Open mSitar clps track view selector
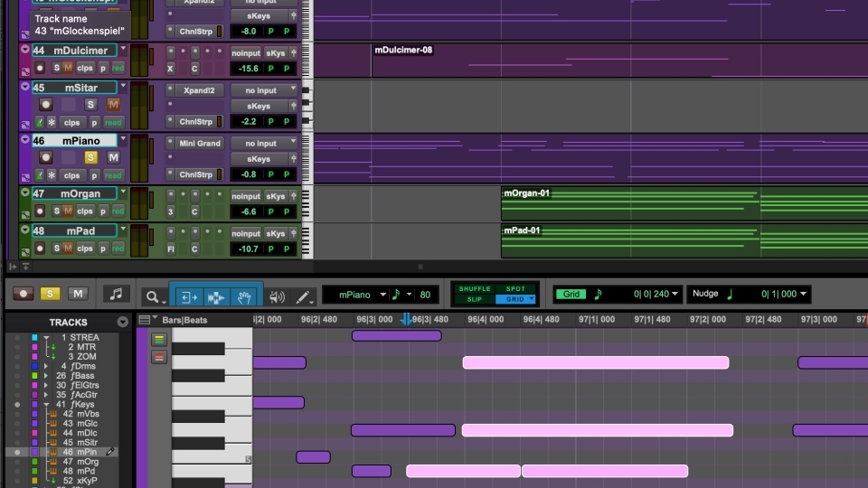868x488 pixels. (71, 122)
